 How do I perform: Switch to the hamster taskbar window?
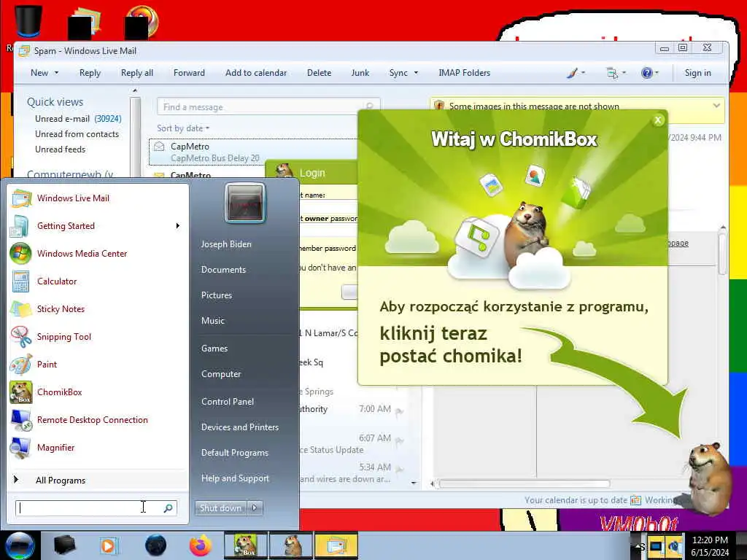point(292,545)
